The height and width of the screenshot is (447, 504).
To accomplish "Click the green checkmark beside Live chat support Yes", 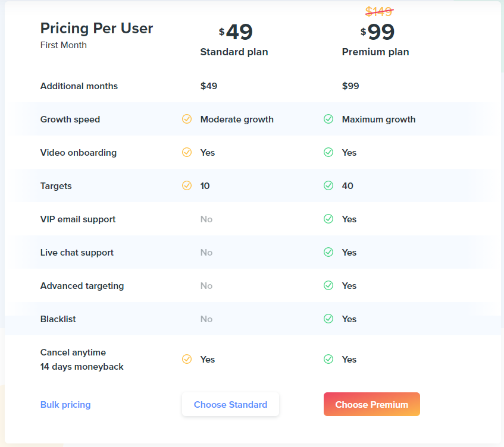I will click(328, 252).
